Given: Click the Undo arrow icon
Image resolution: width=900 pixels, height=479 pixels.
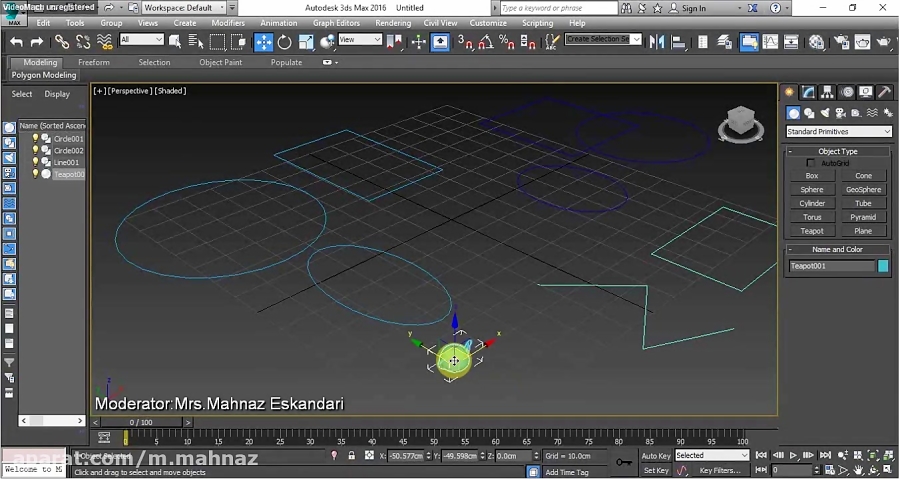Looking at the screenshot, I should (x=16, y=42).
